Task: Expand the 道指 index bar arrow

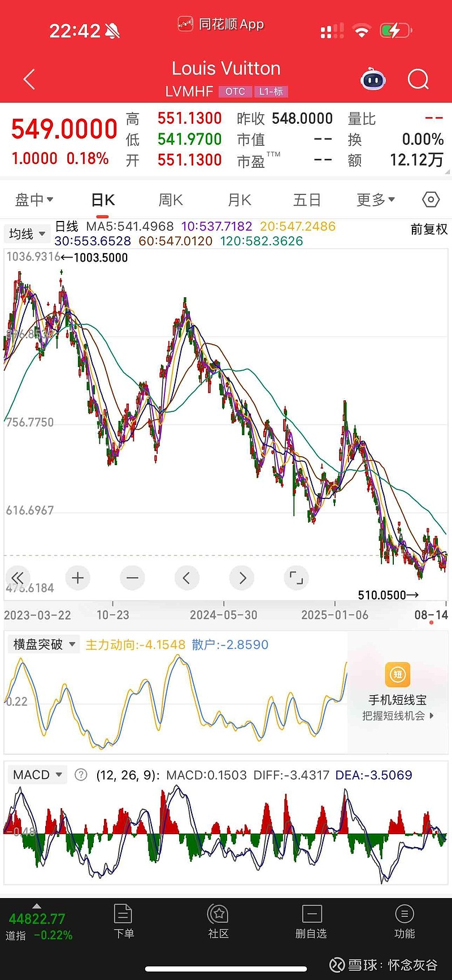Action: pyautogui.click(x=37, y=905)
